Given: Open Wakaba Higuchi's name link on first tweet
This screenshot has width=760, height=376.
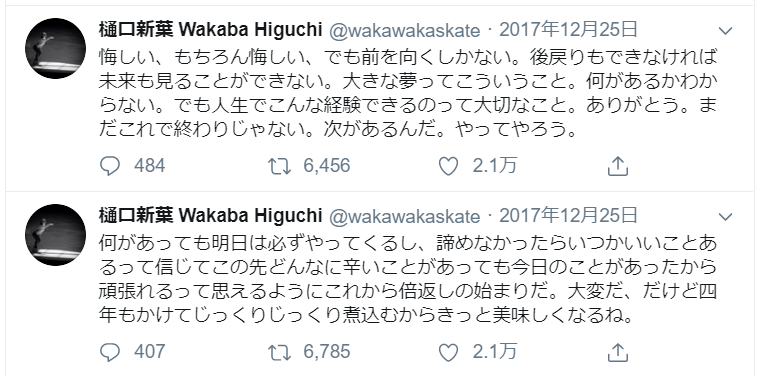Looking at the screenshot, I should coord(210,30).
